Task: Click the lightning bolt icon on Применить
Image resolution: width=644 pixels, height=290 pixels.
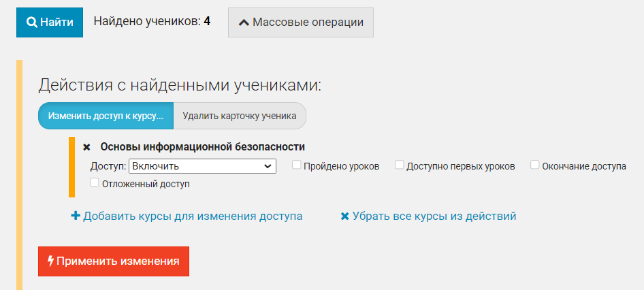Action: coord(50,261)
